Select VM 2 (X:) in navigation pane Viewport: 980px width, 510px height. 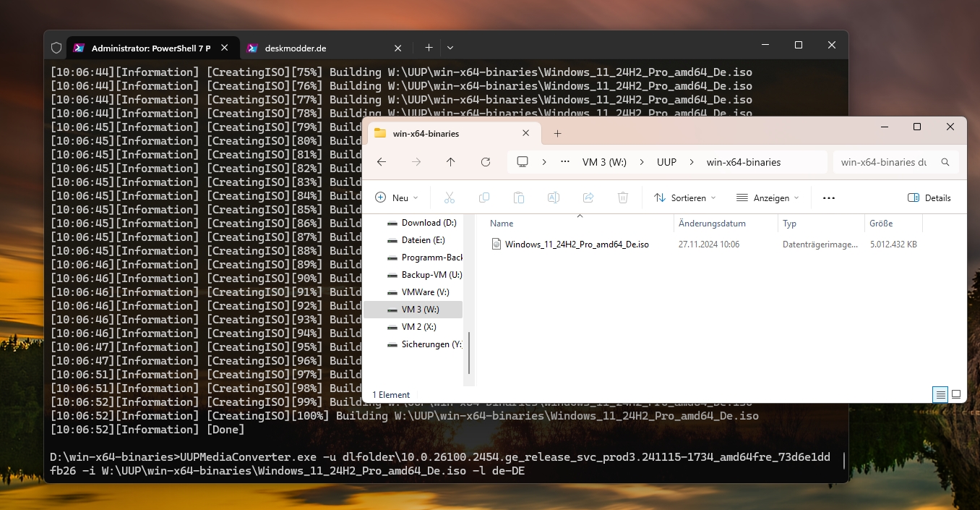click(x=413, y=327)
